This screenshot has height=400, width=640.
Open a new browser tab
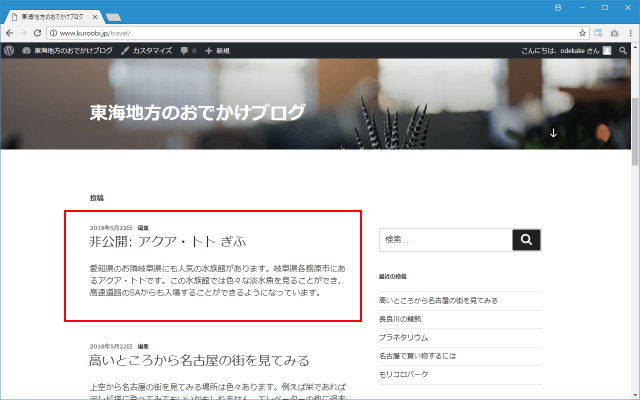point(113,17)
